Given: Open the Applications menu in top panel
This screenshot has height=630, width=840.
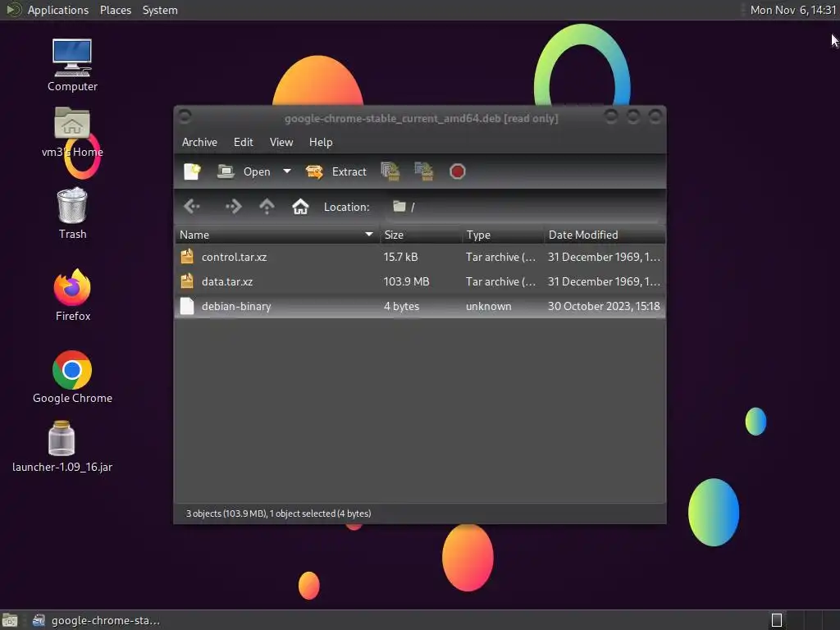Looking at the screenshot, I should click(x=58, y=10).
